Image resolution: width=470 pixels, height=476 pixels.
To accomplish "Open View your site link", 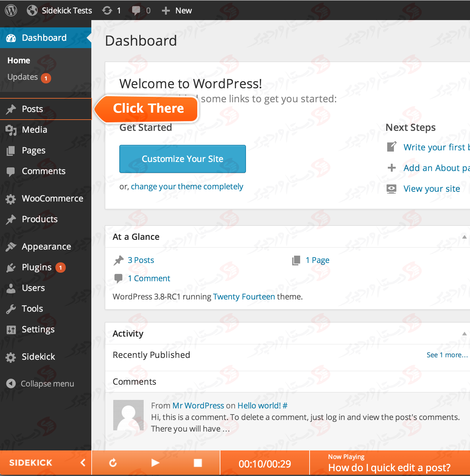I will coord(431,189).
